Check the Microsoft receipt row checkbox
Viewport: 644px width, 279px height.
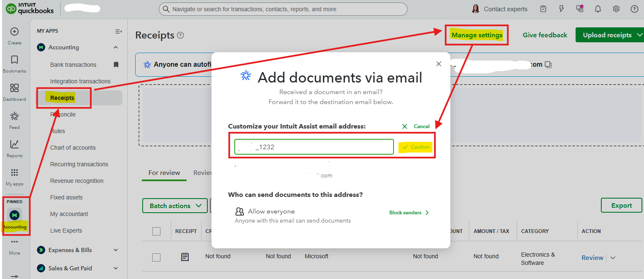point(156,257)
